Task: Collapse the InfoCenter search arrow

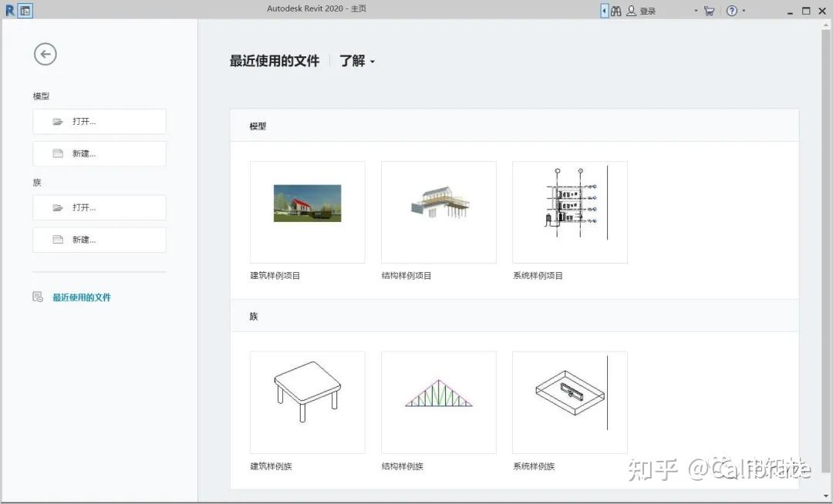Action: pyautogui.click(x=604, y=11)
